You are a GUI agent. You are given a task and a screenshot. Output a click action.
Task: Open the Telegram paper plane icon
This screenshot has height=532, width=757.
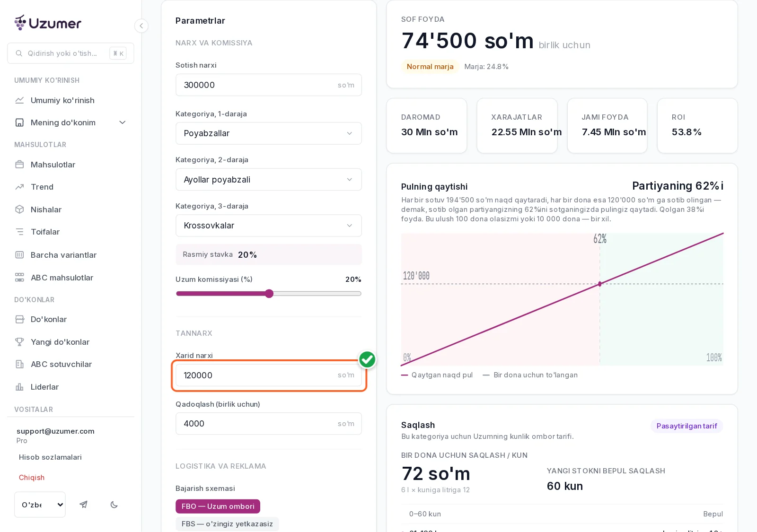[x=83, y=505]
